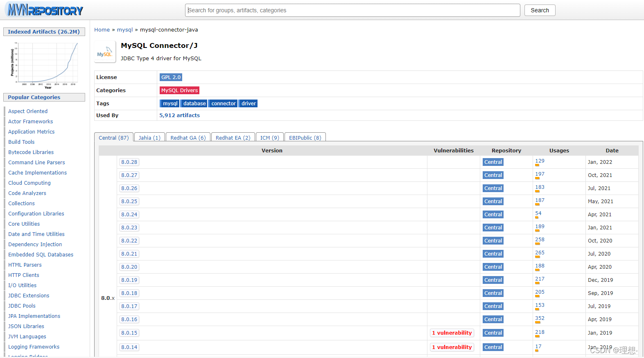Open version 8.0.26
Image resolution: width=644 pixels, height=358 pixels.
(x=129, y=188)
